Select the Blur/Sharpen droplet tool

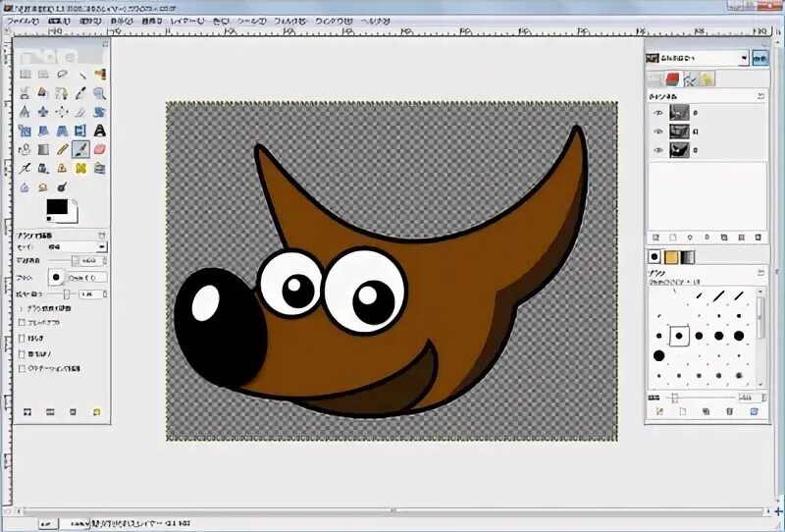(x=26, y=187)
